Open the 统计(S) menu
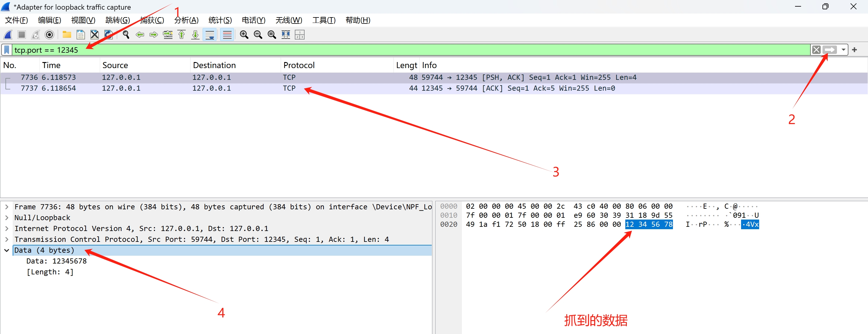868x334 pixels. click(x=220, y=20)
